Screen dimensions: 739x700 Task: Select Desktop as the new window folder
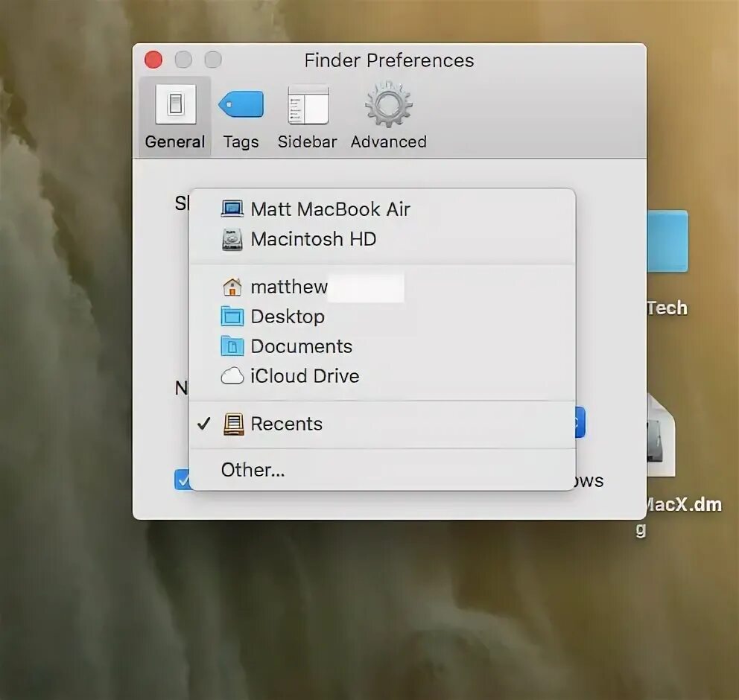[381, 316]
